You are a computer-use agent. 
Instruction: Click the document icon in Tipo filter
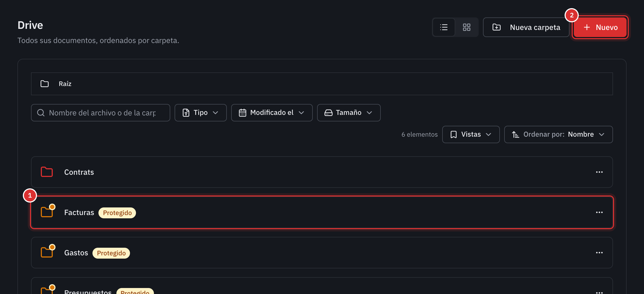(186, 113)
